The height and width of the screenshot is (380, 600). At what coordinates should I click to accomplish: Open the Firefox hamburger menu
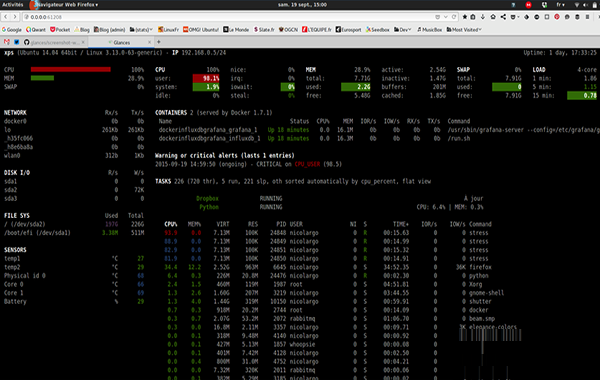[x=587, y=17]
